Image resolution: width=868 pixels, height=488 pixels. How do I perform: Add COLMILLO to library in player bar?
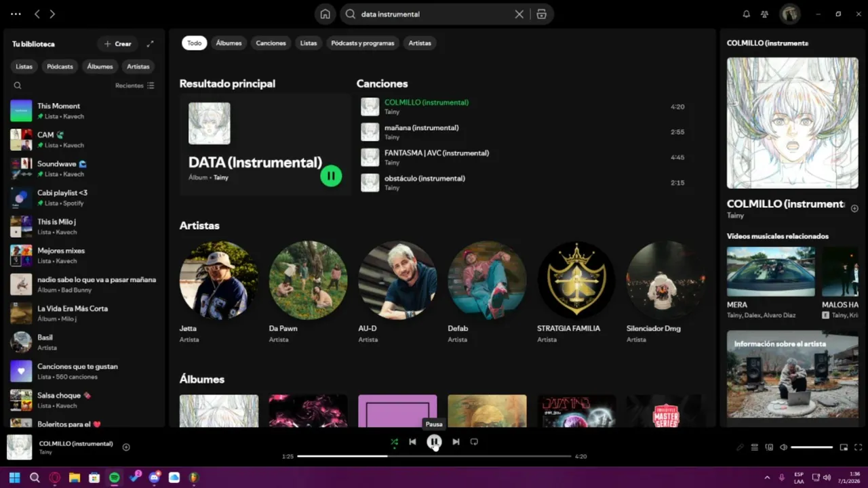click(x=126, y=447)
